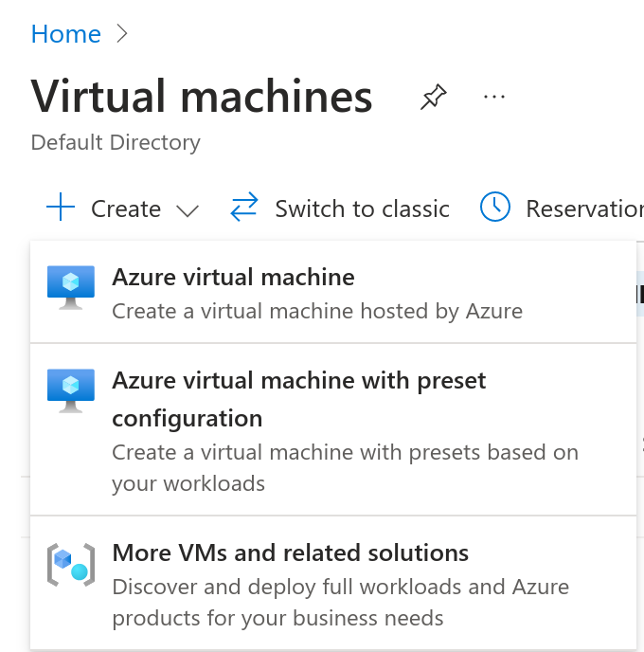Collapse the Create dropdown chevron
Image resolution: width=644 pixels, height=652 pixels.
188,210
